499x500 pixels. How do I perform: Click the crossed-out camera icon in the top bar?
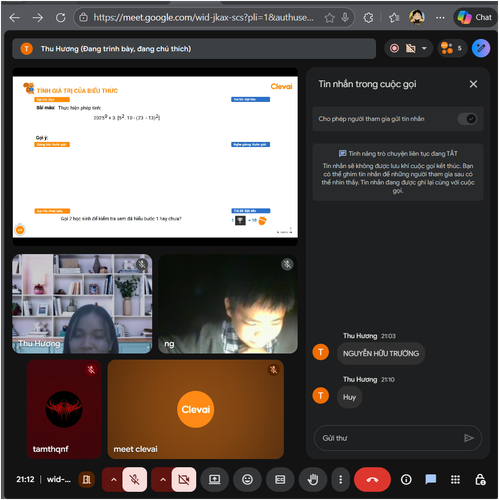411,49
